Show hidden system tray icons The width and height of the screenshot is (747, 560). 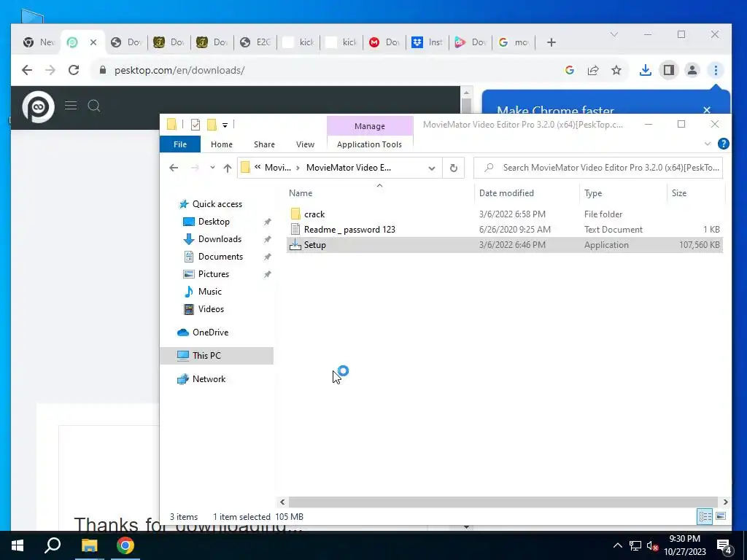[x=617, y=545]
